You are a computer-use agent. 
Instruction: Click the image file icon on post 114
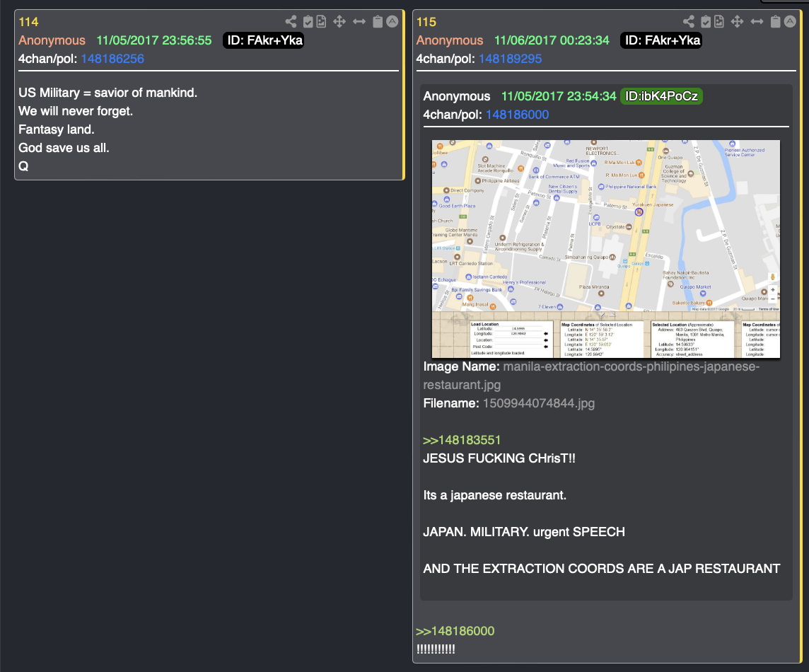(x=322, y=21)
